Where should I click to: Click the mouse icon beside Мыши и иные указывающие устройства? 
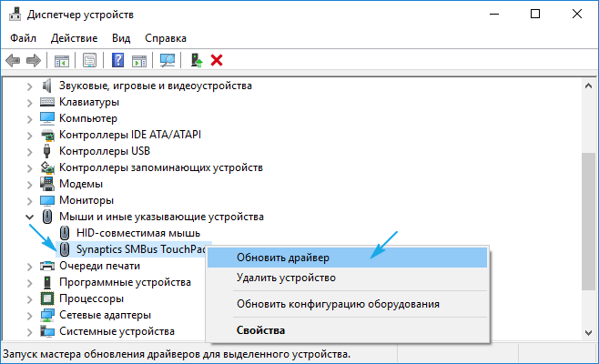tap(47, 217)
